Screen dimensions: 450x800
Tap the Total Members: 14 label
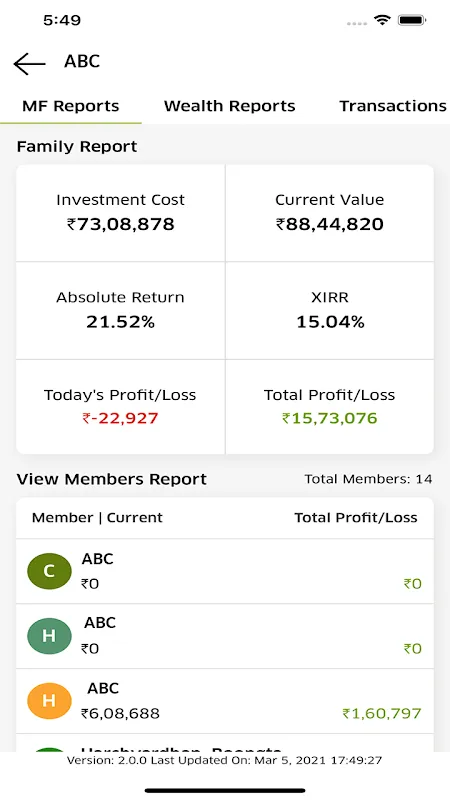368,479
